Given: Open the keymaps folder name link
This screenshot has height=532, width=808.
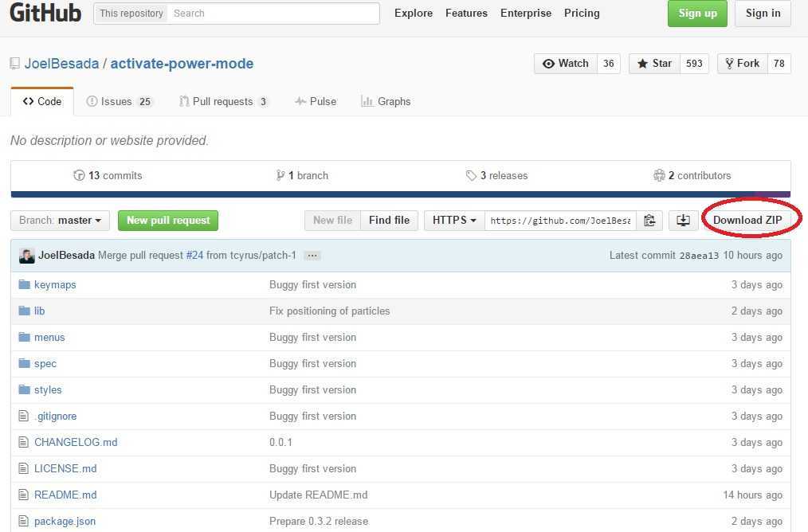Looking at the screenshot, I should (55, 285).
